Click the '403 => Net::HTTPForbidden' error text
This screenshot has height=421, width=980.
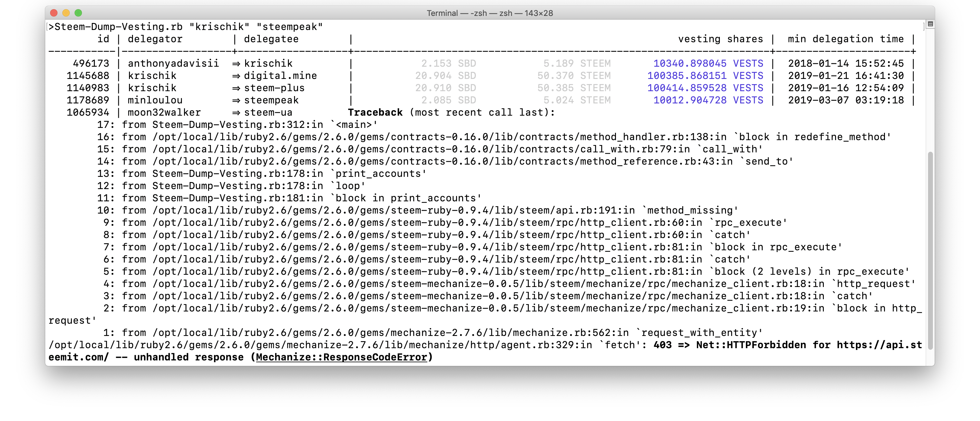(x=730, y=345)
